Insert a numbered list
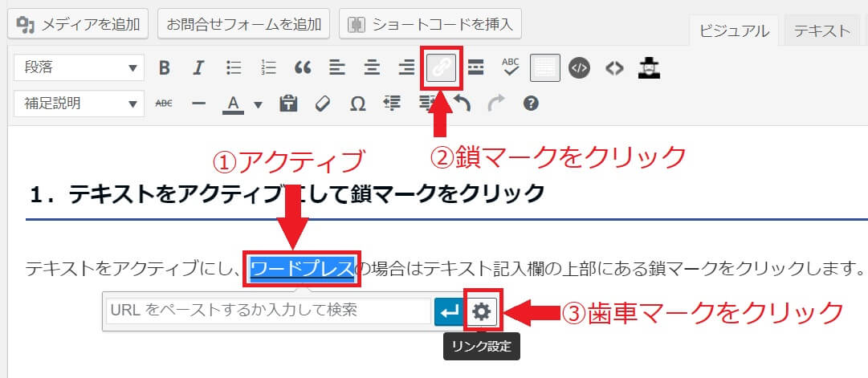 tap(268, 68)
